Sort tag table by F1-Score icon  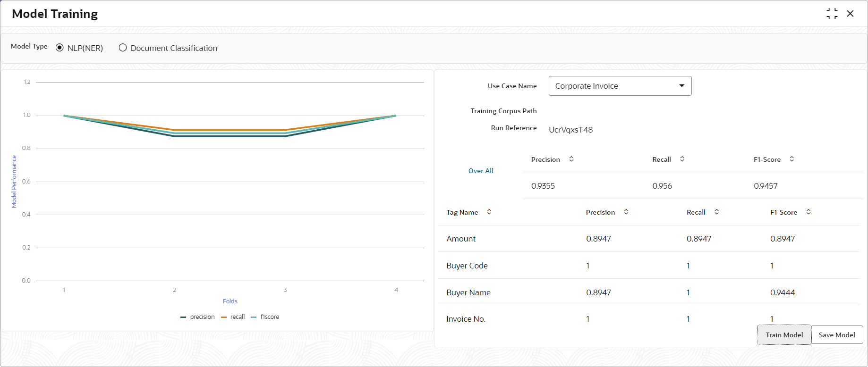pyautogui.click(x=808, y=212)
